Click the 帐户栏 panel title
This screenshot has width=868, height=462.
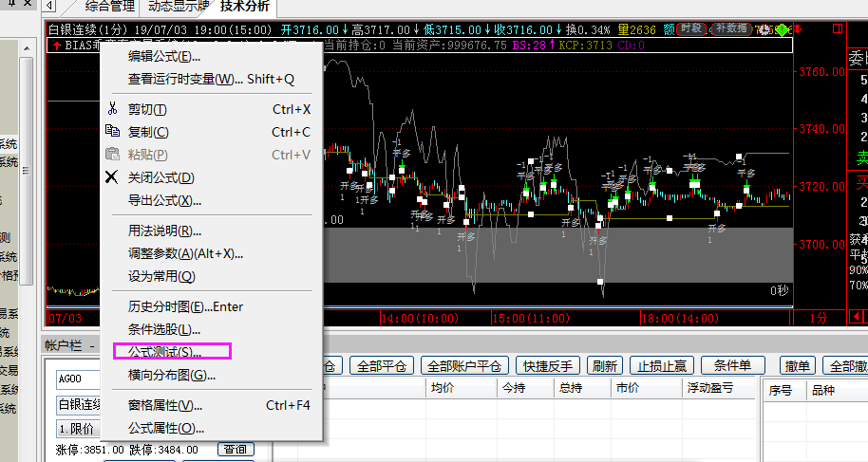[x=63, y=346]
